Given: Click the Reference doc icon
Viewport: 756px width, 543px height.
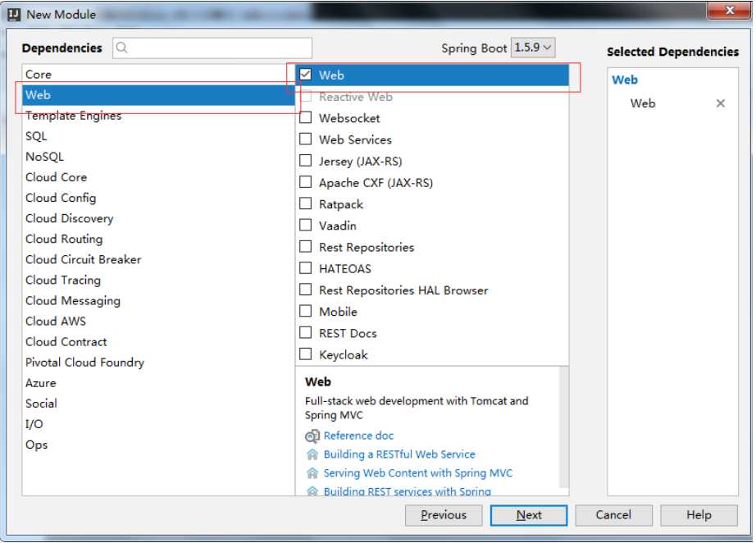Looking at the screenshot, I should tap(312, 436).
